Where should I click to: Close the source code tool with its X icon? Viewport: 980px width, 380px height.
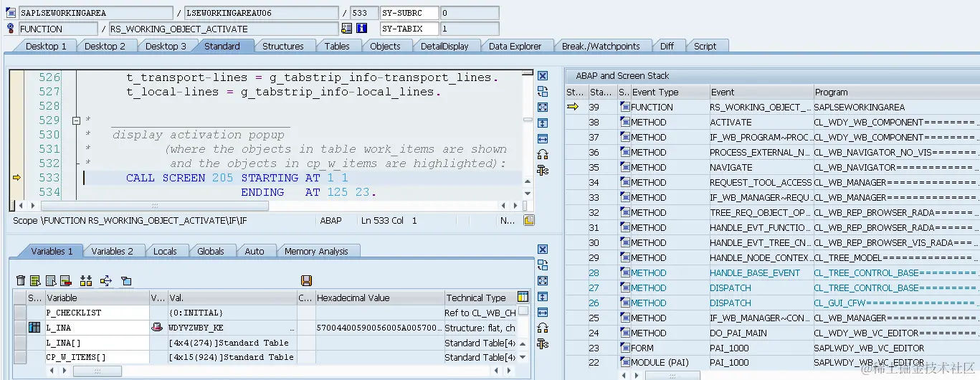(543, 76)
